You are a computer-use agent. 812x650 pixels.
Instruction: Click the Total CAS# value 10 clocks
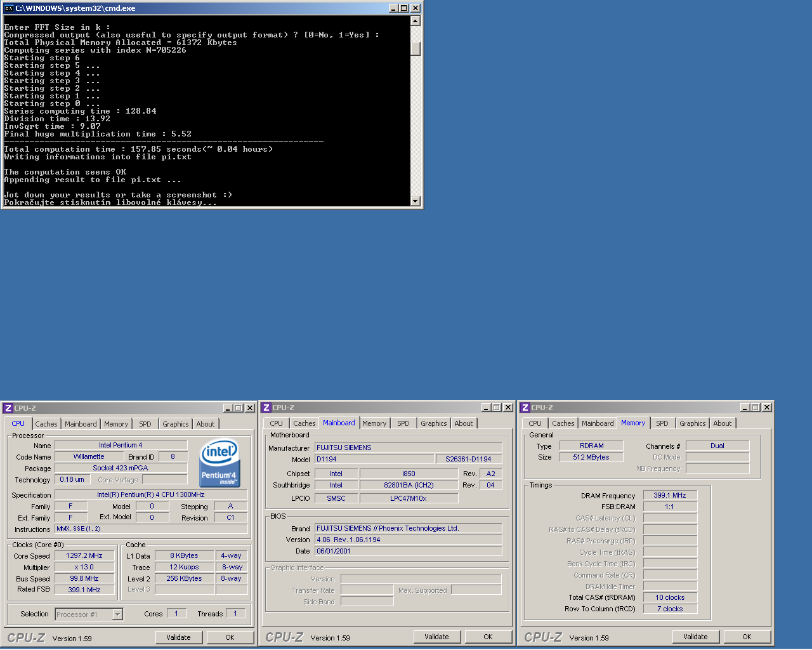670,597
